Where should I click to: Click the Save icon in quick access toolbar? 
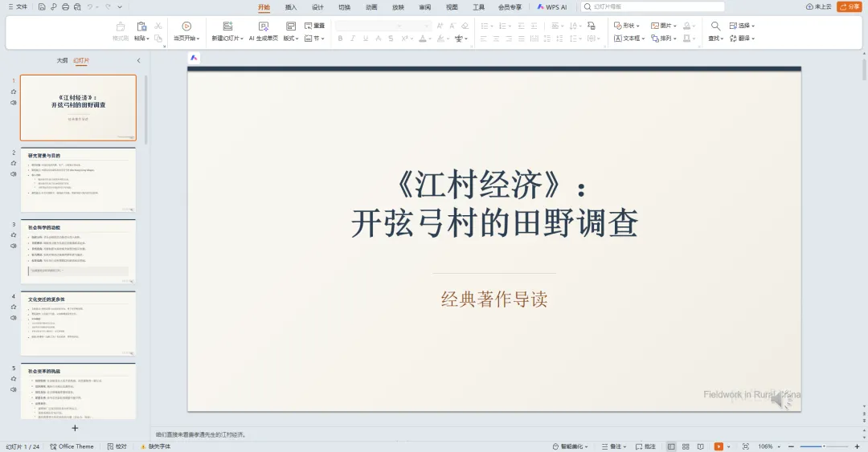[42, 6]
